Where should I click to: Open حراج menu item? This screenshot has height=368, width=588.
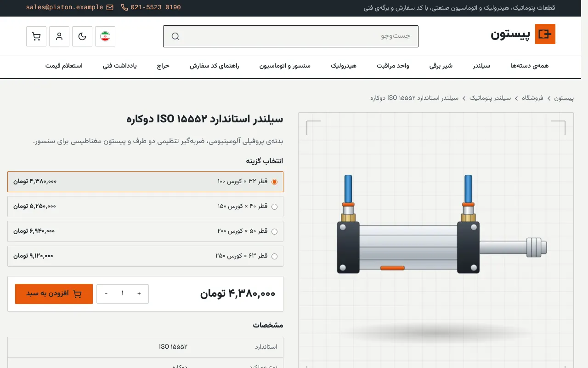(x=164, y=66)
